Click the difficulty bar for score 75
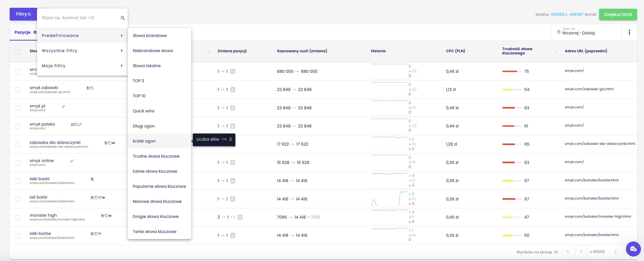Screen dimensions: 644x261 pos(512,71)
